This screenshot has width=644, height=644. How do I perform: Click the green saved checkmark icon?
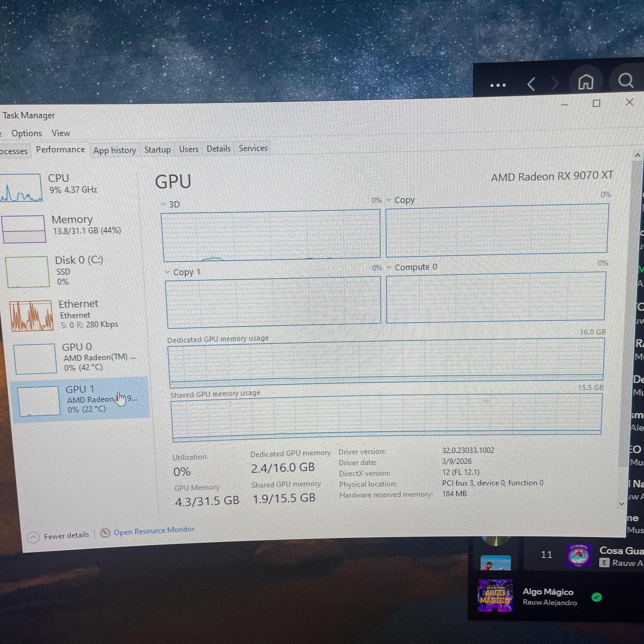(x=597, y=597)
